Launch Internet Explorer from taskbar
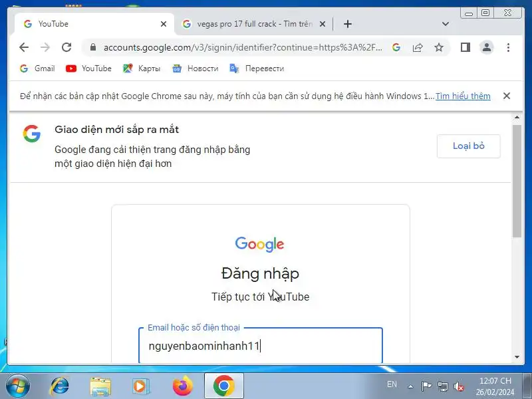Screen dimensions: 532x399 pos(59,386)
